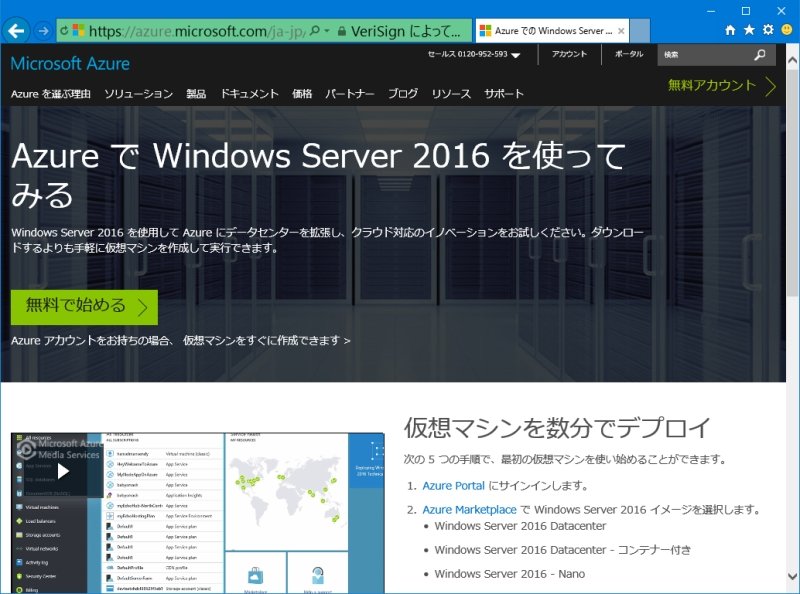This screenshot has height=594, width=800.
Task: Open the Tools gear icon
Action: [x=768, y=30]
